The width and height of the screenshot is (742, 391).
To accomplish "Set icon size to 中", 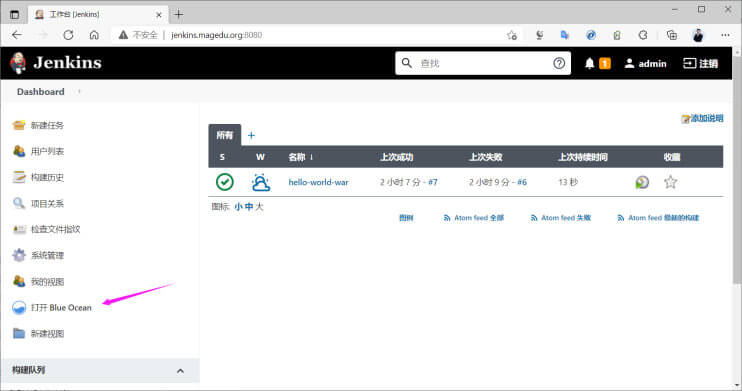I will click(x=249, y=206).
